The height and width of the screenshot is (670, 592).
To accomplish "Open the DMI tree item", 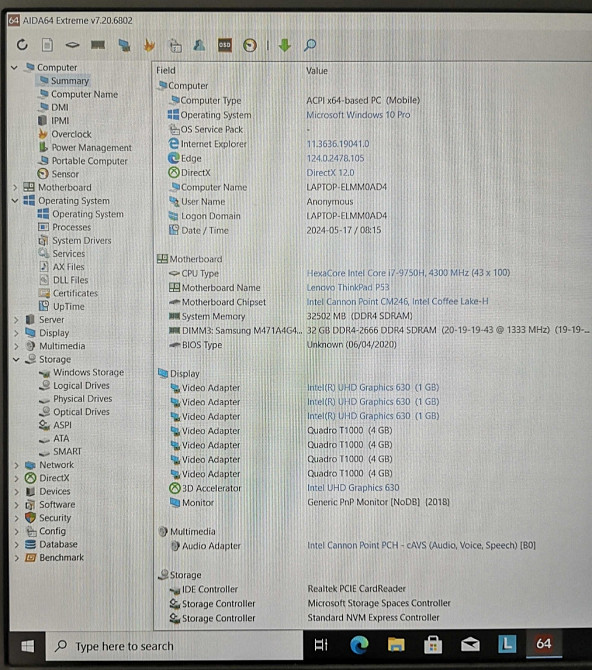I will pyautogui.click(x=59, y=107).
